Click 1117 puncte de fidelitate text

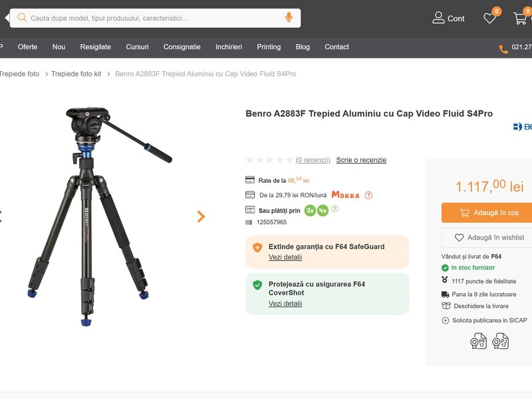[484, 281]
